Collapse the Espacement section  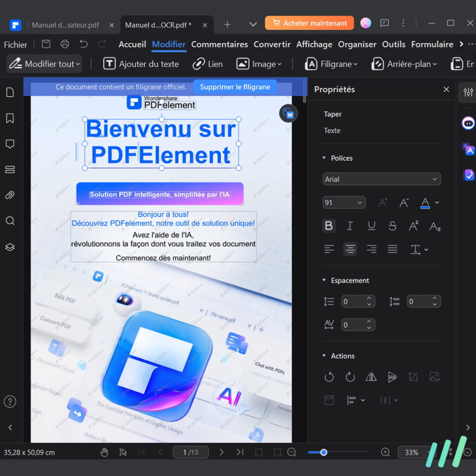pyautogui.click(x=324, y=280)
